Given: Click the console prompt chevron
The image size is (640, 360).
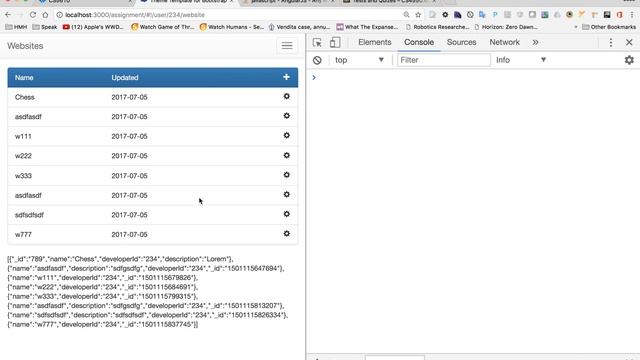Looking at the screenshot, I should [314, 78].
